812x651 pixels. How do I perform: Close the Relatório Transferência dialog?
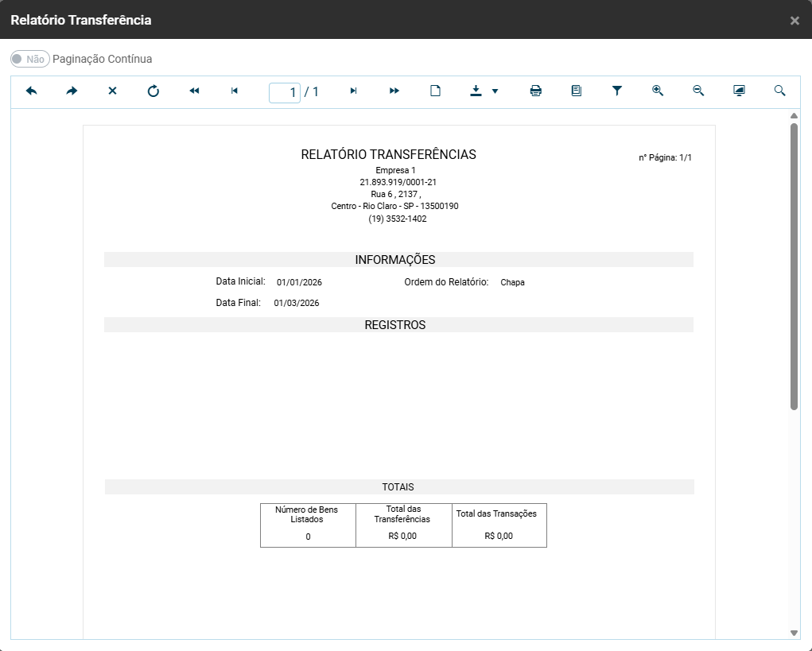tap(795, 21)
